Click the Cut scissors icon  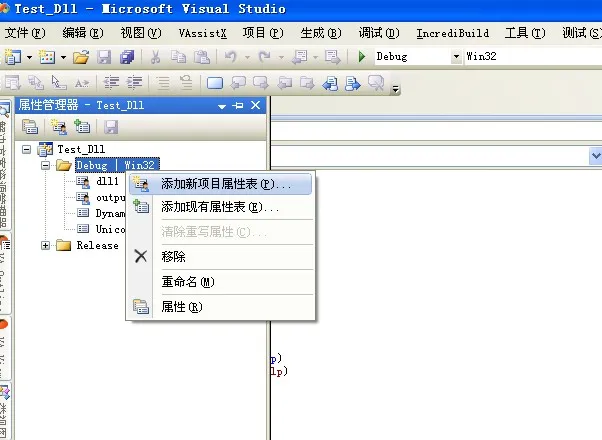pyautogui.click(x=155, y=57)
